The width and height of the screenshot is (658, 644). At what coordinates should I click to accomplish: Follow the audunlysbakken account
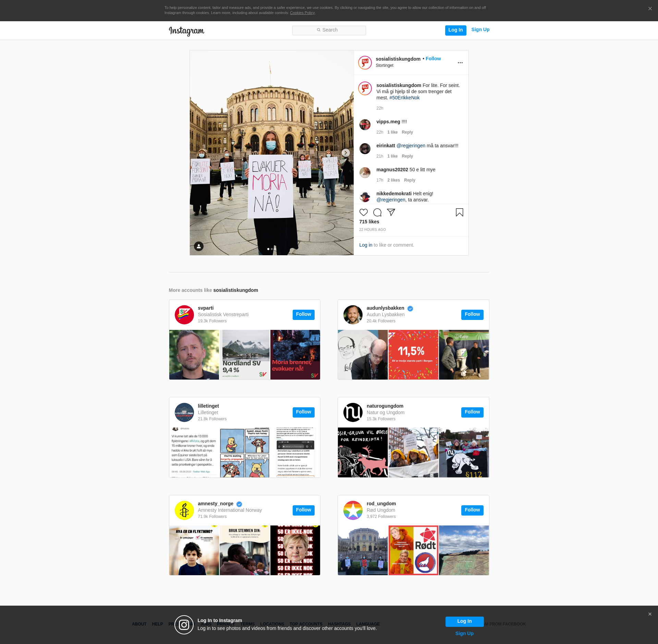tap(472, 314)
